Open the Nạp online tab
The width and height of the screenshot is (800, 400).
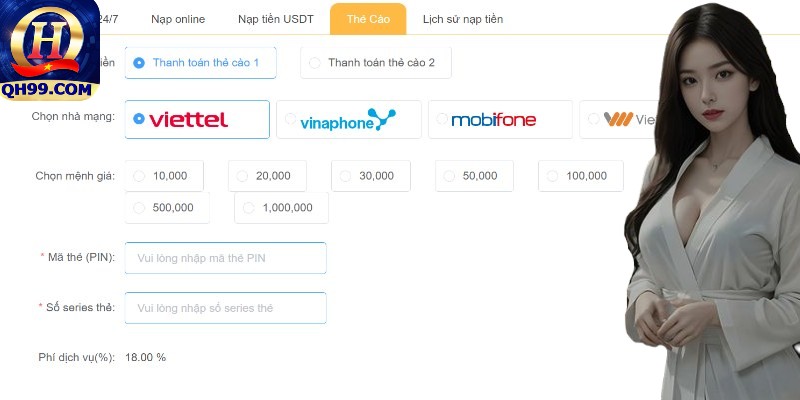pos(178,19)
